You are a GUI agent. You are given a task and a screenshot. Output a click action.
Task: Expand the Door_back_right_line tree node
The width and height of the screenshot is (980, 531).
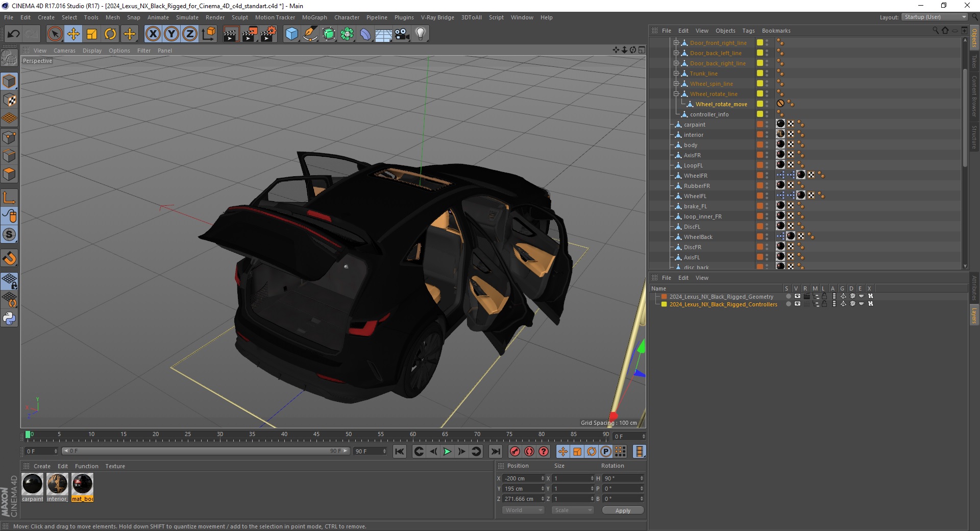click(676, 63)
